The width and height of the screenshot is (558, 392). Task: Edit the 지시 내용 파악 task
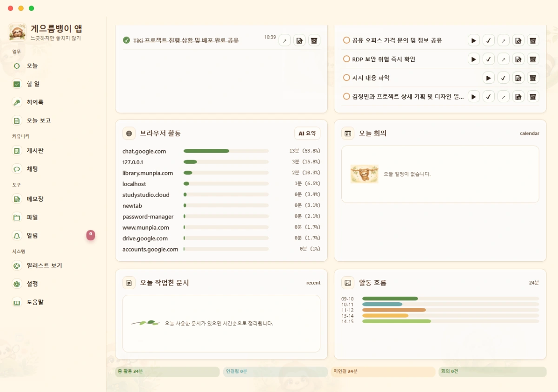(518, 78)
